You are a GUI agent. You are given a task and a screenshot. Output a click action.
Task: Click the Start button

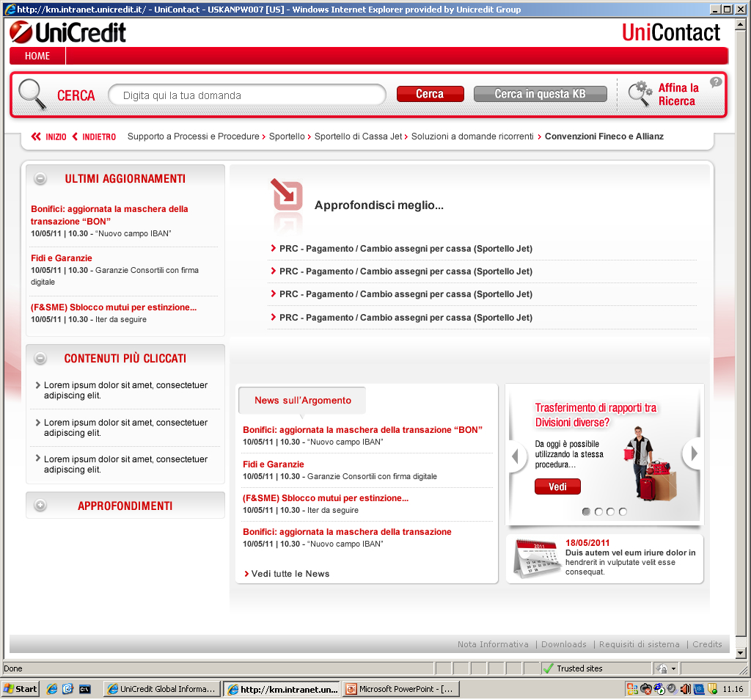point(20,689)
